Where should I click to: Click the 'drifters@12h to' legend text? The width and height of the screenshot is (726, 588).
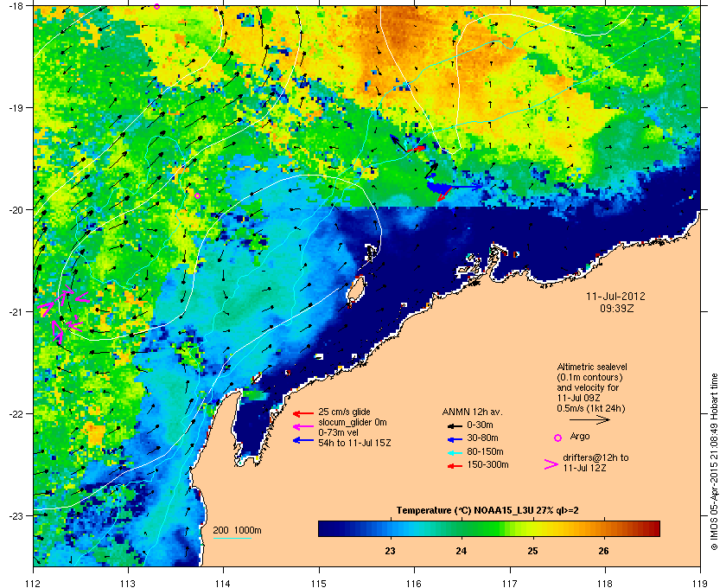(x=595, y=457)
